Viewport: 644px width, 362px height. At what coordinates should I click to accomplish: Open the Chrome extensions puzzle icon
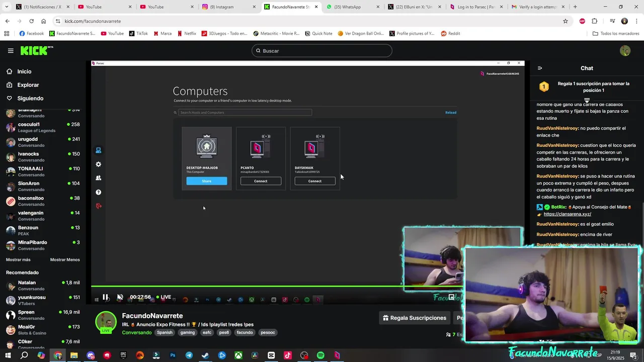coord(595,21)
